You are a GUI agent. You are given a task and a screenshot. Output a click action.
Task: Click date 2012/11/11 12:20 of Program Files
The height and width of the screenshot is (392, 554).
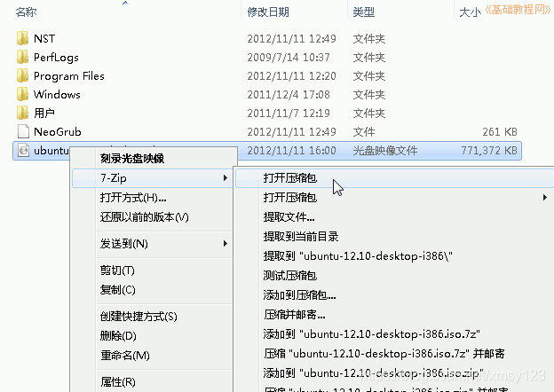pyautogui.click(x=291, y=76)
